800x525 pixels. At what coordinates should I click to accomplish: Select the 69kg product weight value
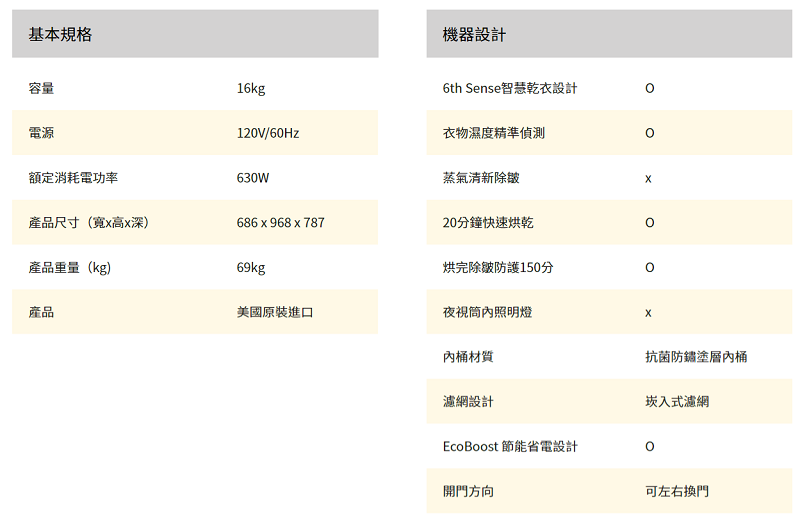[251, 267]
